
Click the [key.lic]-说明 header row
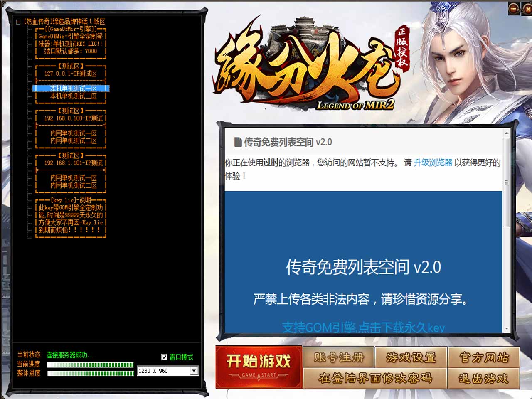pos(71,200)
